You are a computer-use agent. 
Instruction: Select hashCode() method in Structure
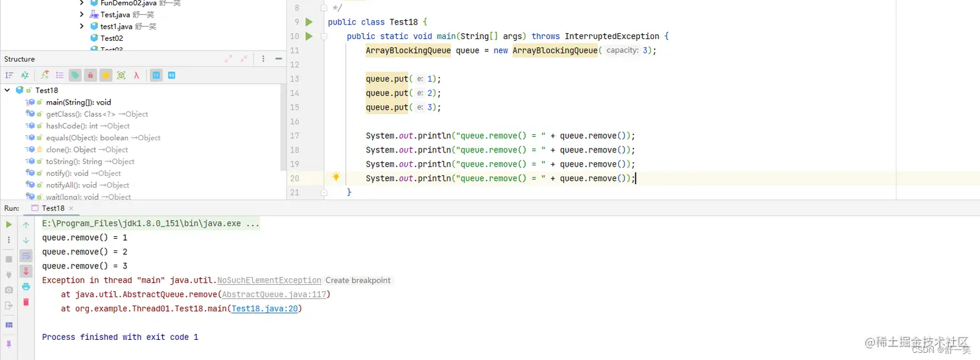point(87,126)
